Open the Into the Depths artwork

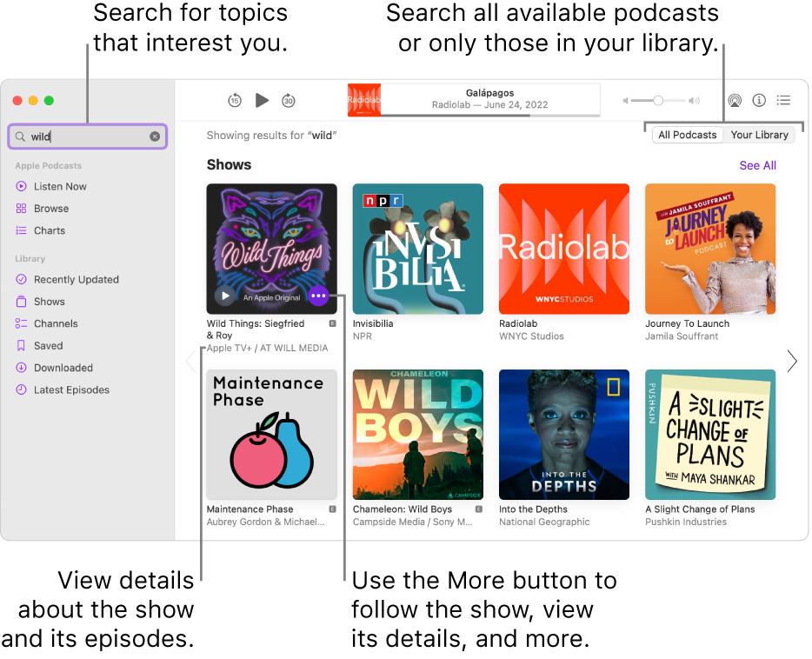[x=564, y=435]
